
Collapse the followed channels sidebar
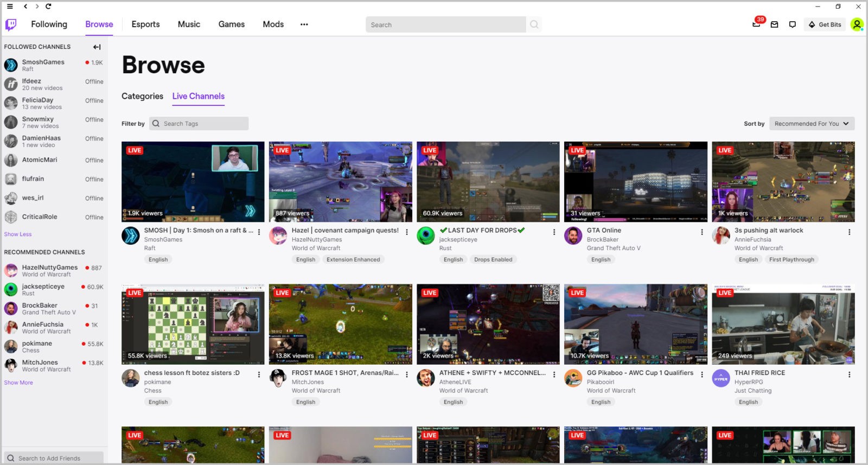tap(97, 47)
